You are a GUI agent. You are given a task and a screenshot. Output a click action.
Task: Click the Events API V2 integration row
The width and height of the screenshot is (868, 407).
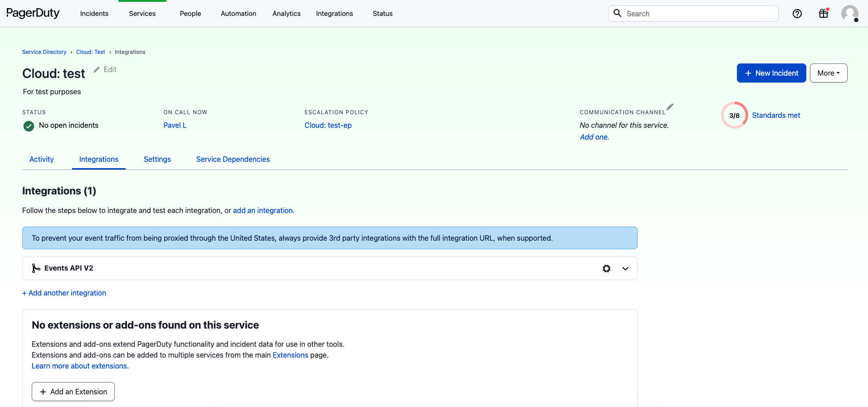(x=330, y=268)
